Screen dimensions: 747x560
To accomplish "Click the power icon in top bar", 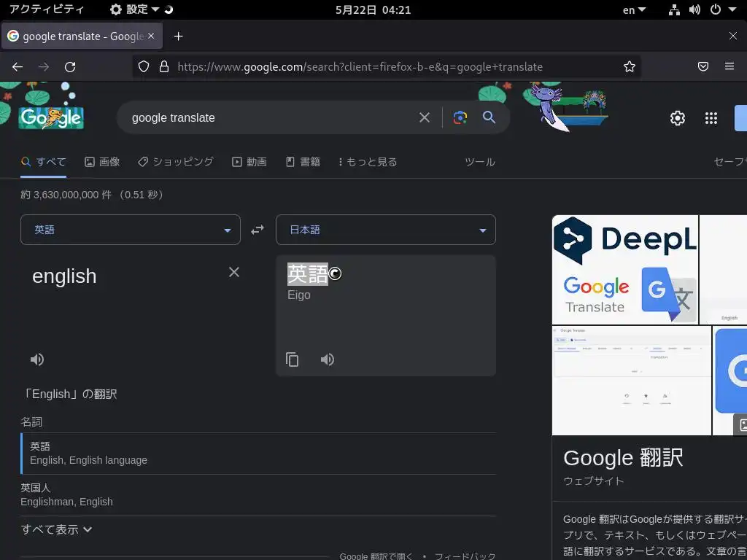I will pos(716,9).
